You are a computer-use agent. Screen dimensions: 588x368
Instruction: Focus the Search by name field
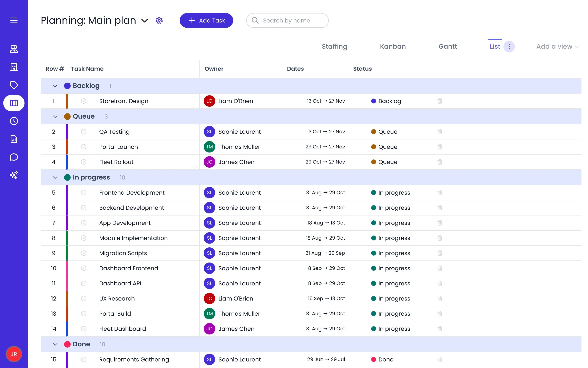(287, 20)
